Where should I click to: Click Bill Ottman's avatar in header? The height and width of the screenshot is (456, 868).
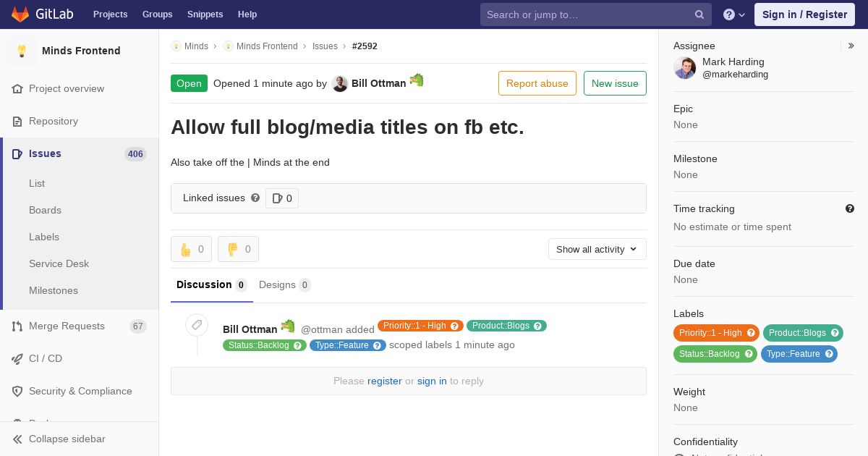click(x=340, y=83)
